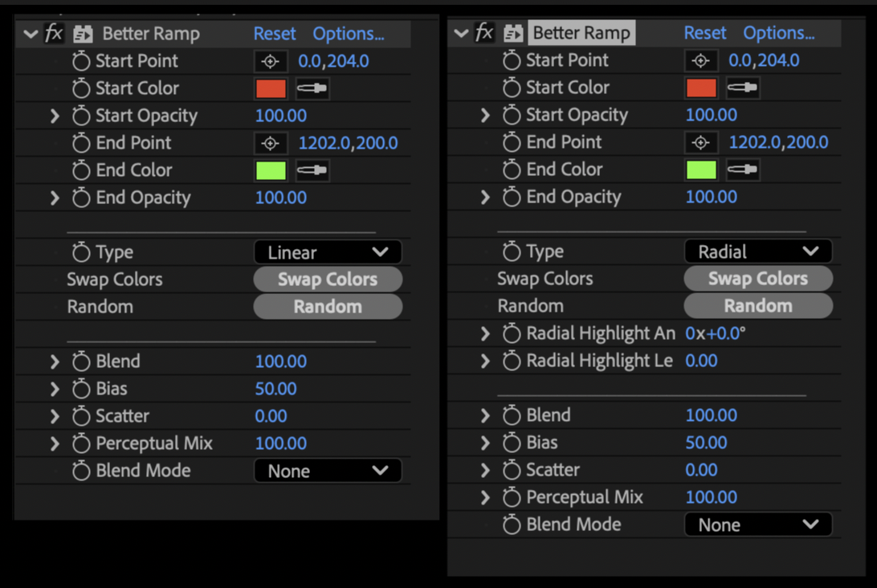Toggle Start Point stopwatch in left panel
Image resolution: width=877 pixels, height=588 pixels.
(x=81, y=61)
